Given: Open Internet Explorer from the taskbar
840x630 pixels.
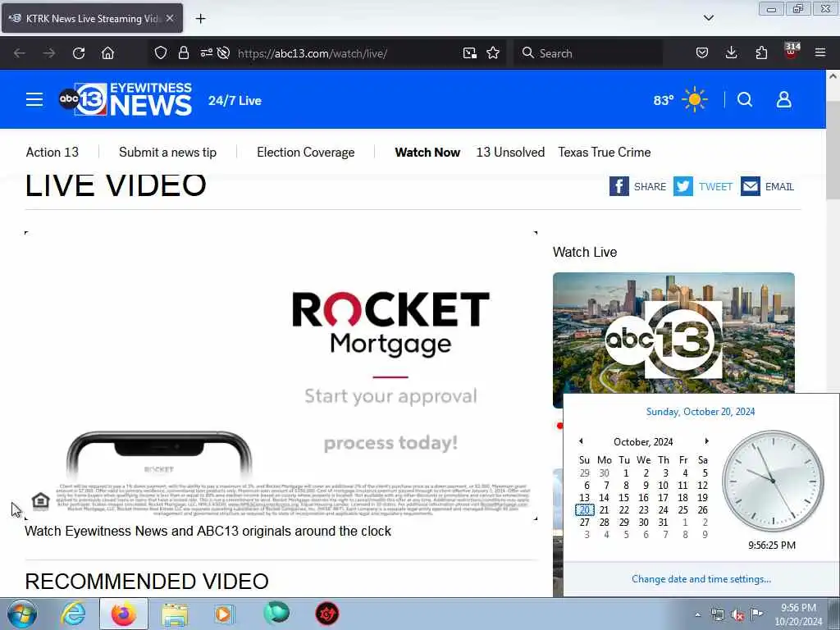Looking at the screenshot, I should 73,614.
